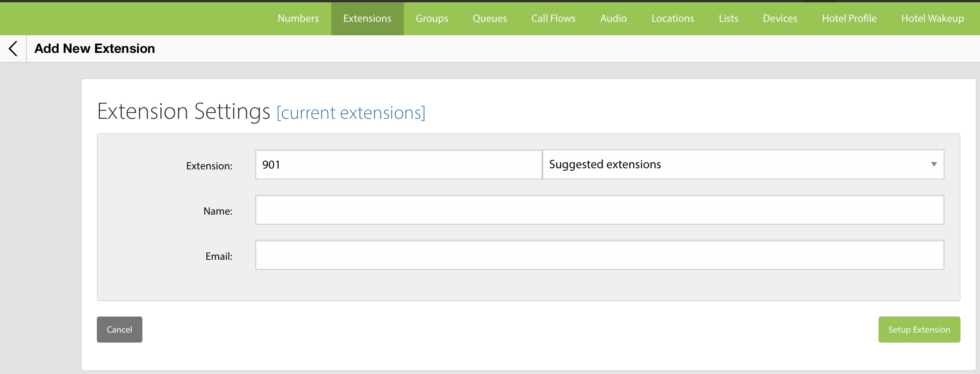The height and width of the screenshot is (374, 980).
Task: Click into the Name input field
Action: point(599,210)
